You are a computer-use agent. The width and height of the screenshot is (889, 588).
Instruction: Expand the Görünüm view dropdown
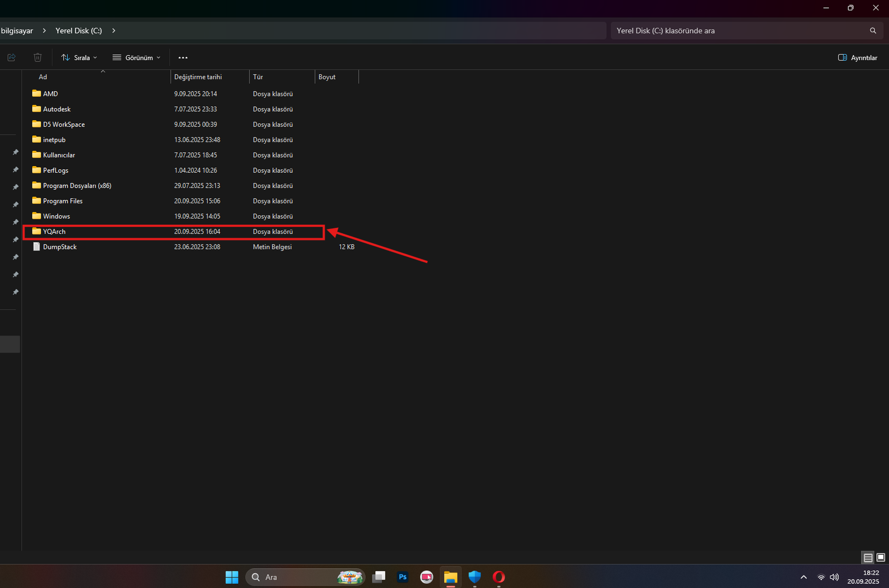pyautogui.click(x=137, y=58)
